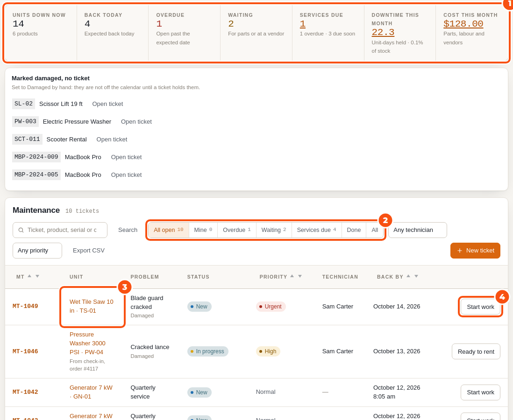Click the High priority badge on MT-1046
513x420 pixels.
pos(268,351)
